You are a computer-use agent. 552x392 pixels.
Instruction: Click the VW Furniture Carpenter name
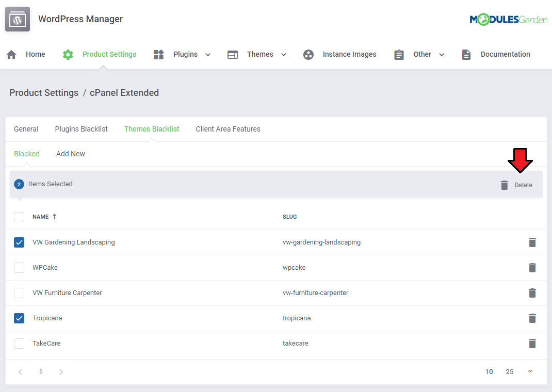67,293
